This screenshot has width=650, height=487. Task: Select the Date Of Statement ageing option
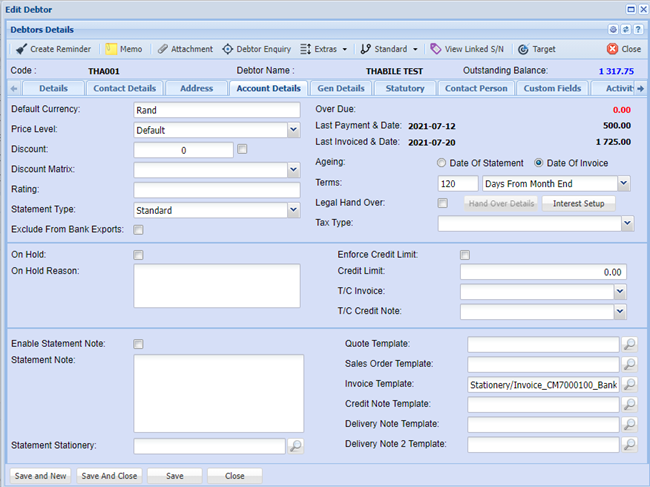pyautogui.click(x=442, y=163)
